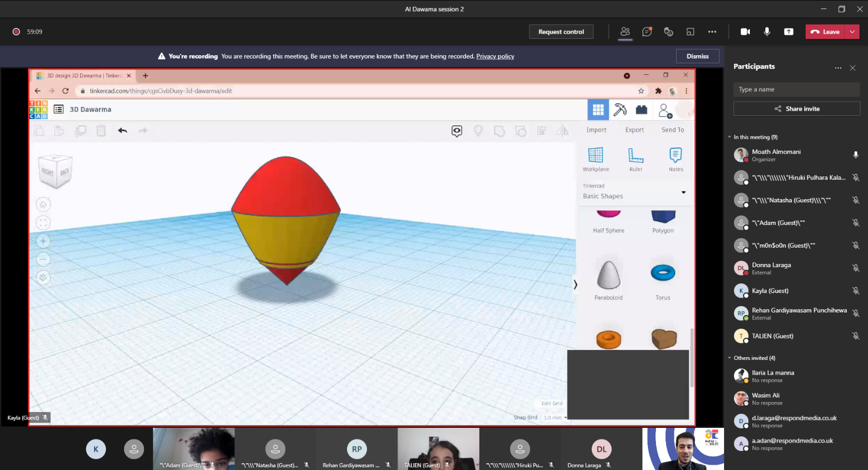The width and height of the screenshot is (868, 470).
Task: Open the meeting chat icon
Action: (x=647, y=32)
